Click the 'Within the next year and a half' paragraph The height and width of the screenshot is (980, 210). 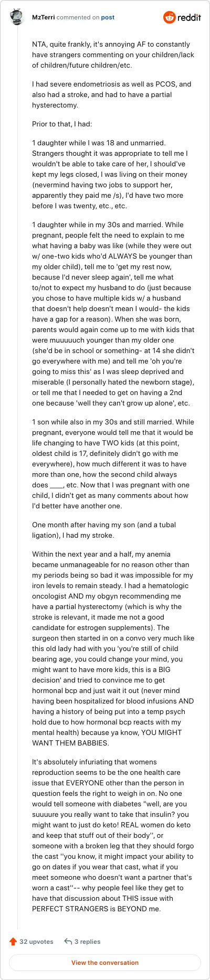[113, 649]
